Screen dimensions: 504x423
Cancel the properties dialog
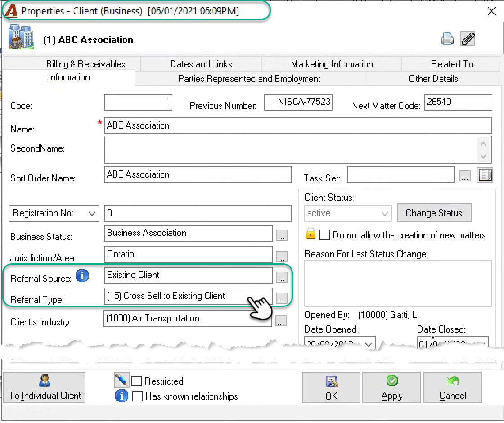(453, 387)
